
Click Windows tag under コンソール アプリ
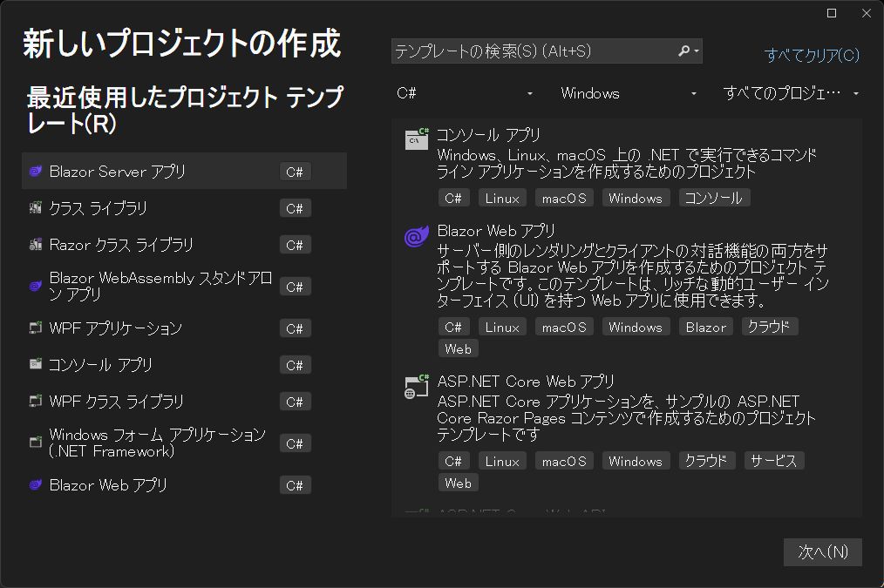point(636,198)
